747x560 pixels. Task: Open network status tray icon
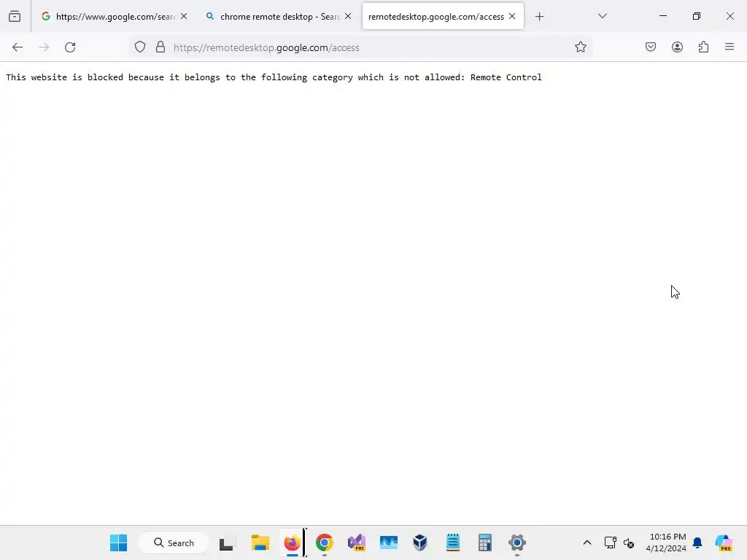(x=611, y=542)
